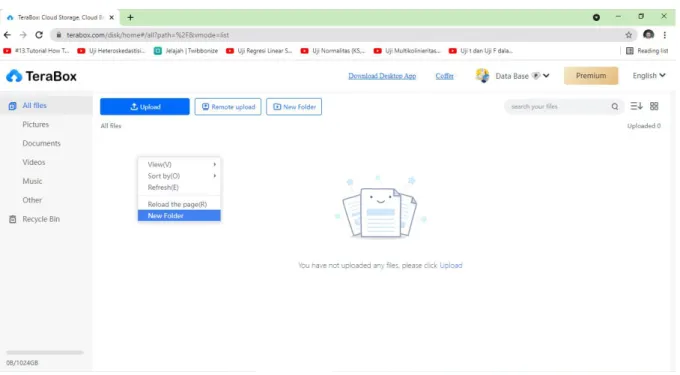680x375 pixels.
Task: Go back with browser back arrow
Action: pos(7,35)
